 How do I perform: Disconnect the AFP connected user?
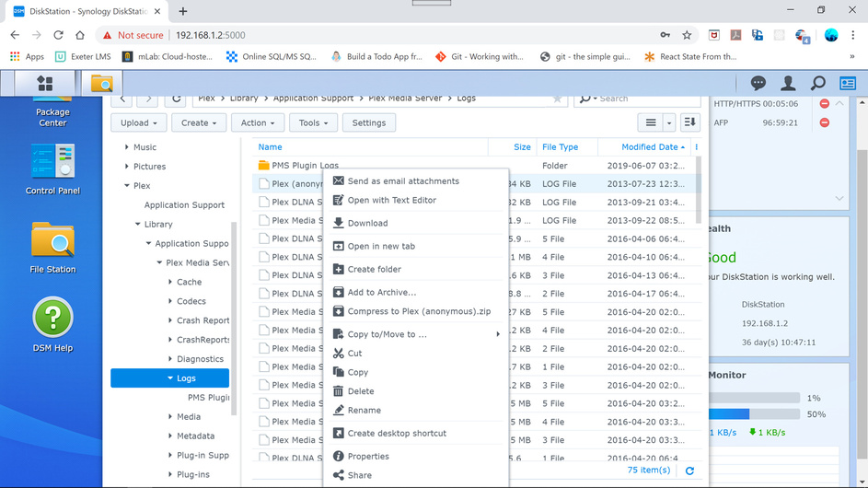824,122
